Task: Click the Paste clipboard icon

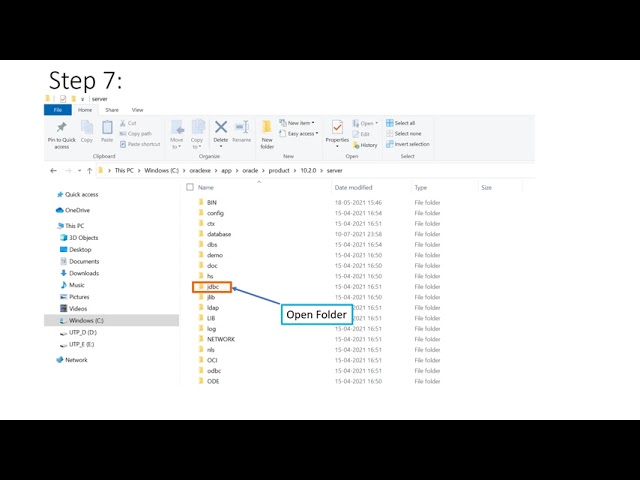Action: pos(107,127)
